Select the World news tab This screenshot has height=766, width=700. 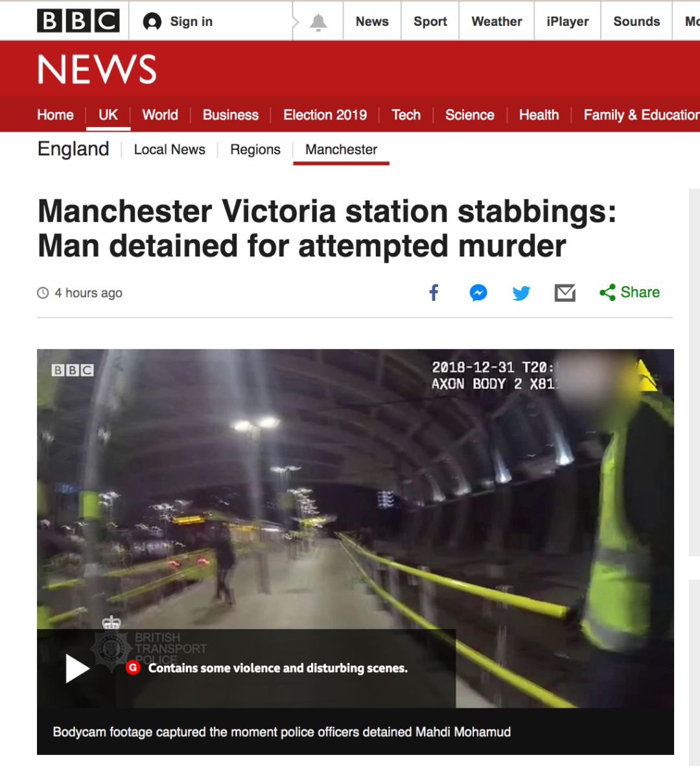tap(160, 115)
